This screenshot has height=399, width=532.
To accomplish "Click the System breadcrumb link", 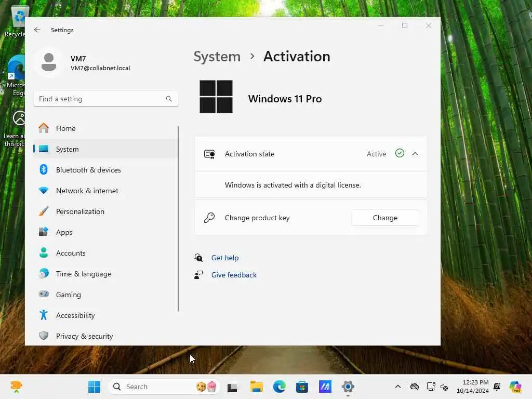I will (x=217, y=57).
